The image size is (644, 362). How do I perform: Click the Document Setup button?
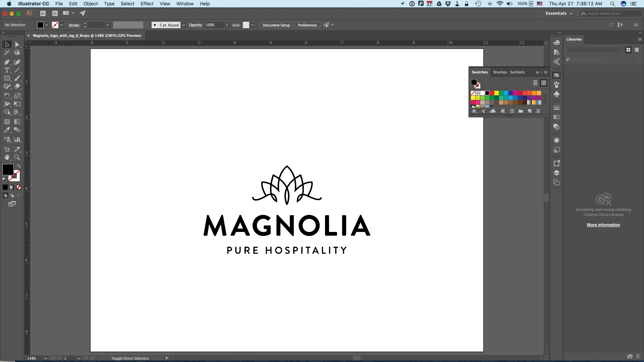pyautogui.click(x=276, y=25)
